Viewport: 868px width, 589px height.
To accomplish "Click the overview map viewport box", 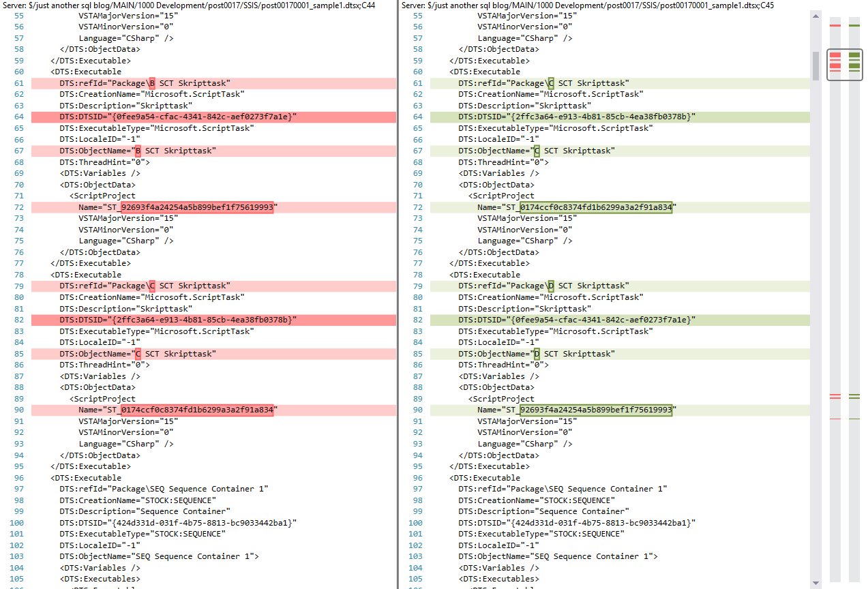I will pyautogui.click(x=845, y=65).
